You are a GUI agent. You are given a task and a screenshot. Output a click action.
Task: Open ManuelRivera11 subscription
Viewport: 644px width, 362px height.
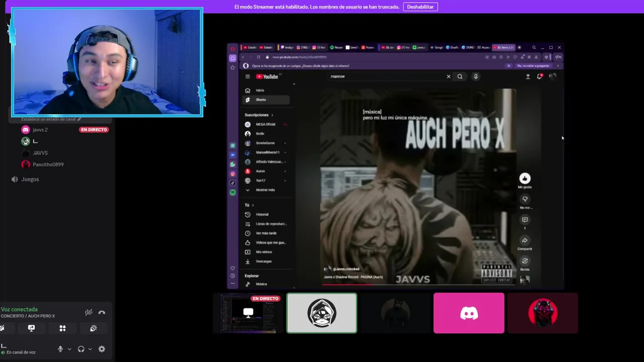(266, 152)
